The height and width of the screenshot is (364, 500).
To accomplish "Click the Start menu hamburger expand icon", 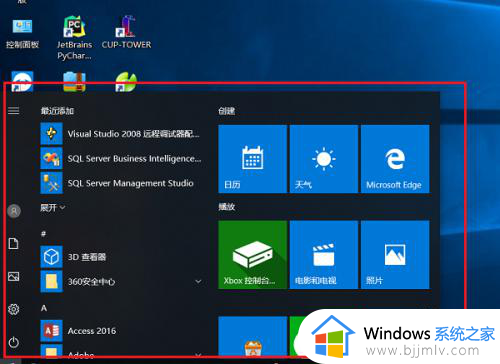I will 14,110.
